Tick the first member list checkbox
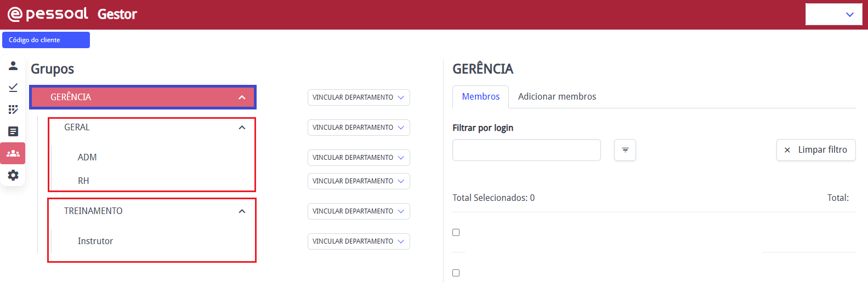Image resolution: width=868 pixels, height=283 pixels. pos(456,232)
